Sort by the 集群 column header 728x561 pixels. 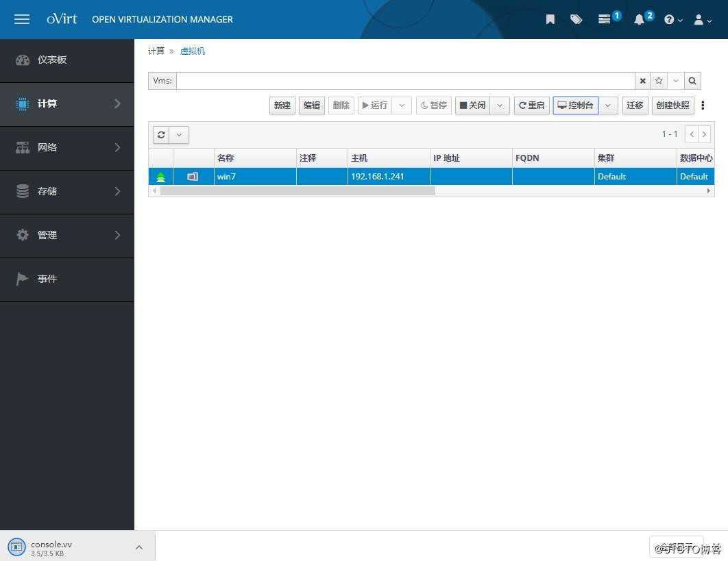[635, 158]
